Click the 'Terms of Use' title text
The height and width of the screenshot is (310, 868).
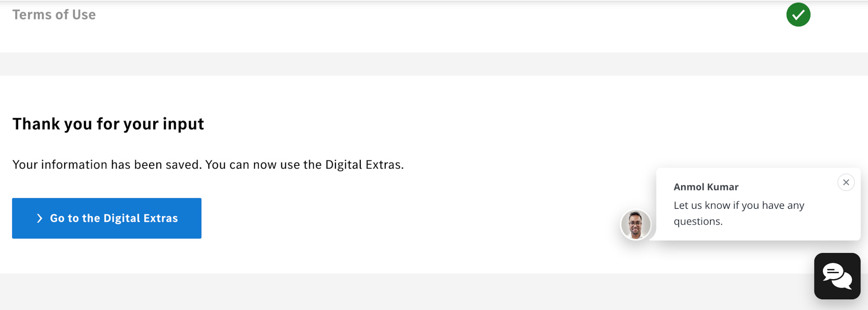point(54,14)
